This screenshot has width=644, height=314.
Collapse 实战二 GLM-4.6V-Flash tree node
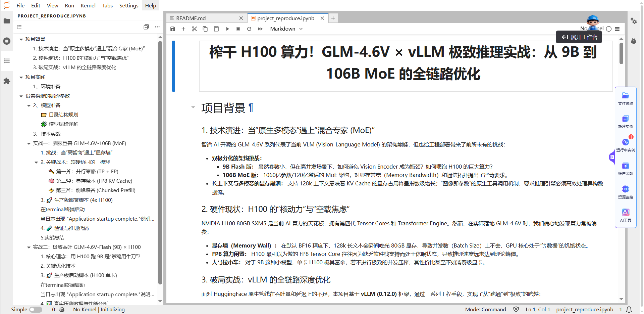click(29, 247)
